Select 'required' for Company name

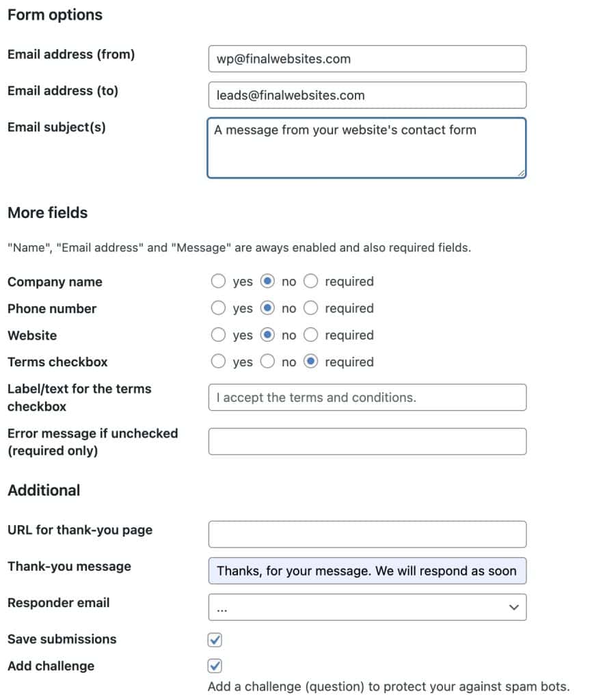[x=310, y=281]
